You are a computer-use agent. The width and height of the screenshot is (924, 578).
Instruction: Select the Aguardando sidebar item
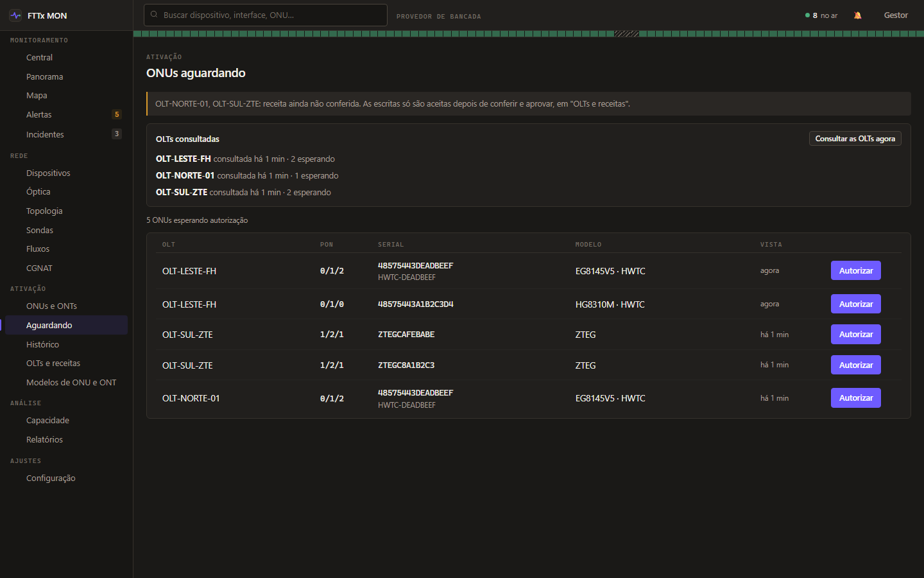[66, 325]
